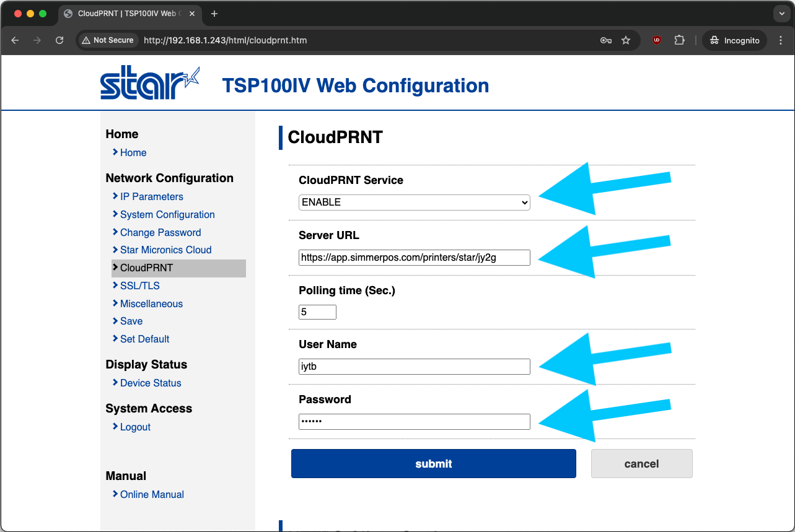Click the CloudPRNT page heading
Screen dimensions: 795x532
[x=335, y=137]
